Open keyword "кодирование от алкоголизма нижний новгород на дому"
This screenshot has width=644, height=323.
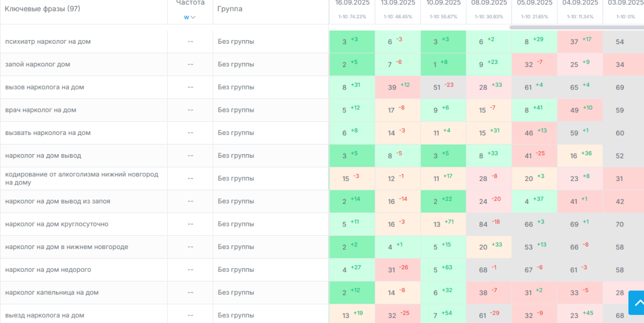pos(81,178)
